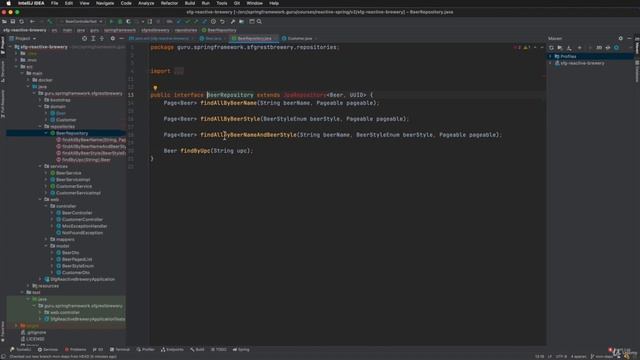Open the Apple menu
The height and width of the screenshot is (360, 640).
(x=8, y=3)
